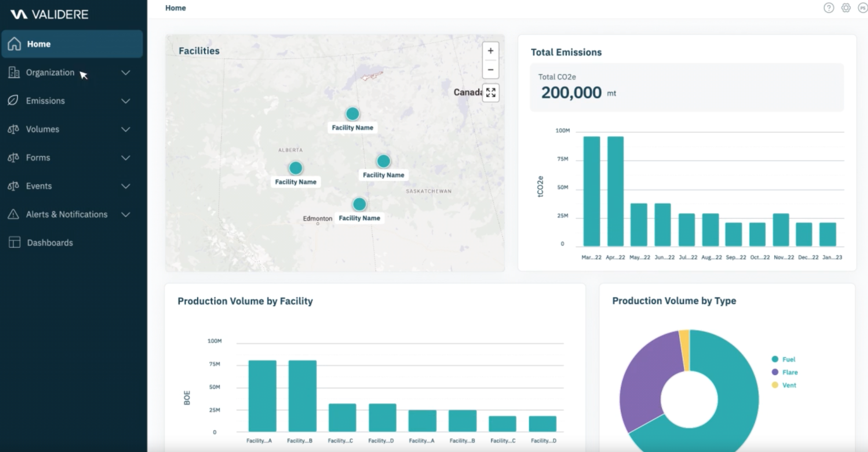Click the Total Emissions card title
The width and height of the screenshot is (868, 452).
coord(566,52)
